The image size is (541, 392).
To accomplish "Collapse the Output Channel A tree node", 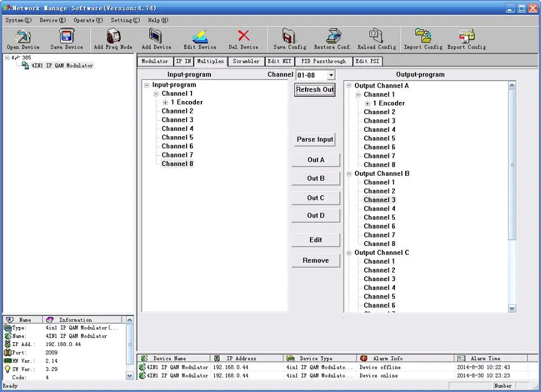I will pyautogui.click(x=349, y=86).
